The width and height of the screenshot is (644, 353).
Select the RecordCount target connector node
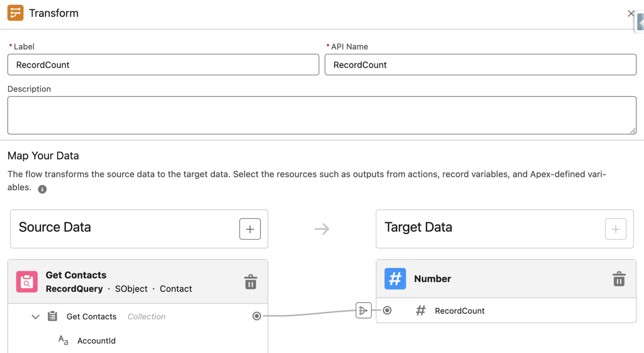point(387,311)
